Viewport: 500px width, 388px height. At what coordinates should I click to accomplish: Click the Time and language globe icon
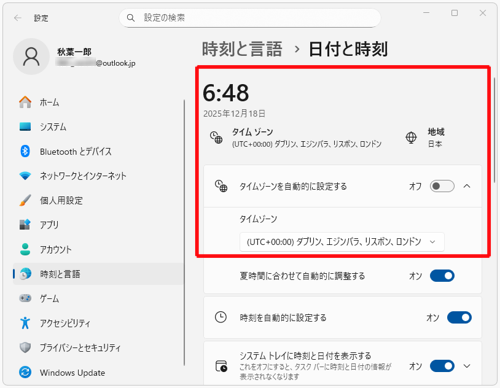(x=25, y=274)
